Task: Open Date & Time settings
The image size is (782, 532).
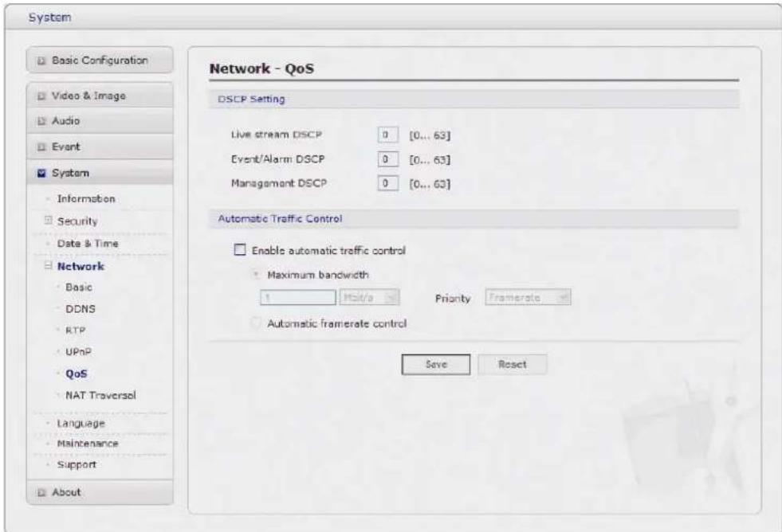Action: click(x=88, y=244)
